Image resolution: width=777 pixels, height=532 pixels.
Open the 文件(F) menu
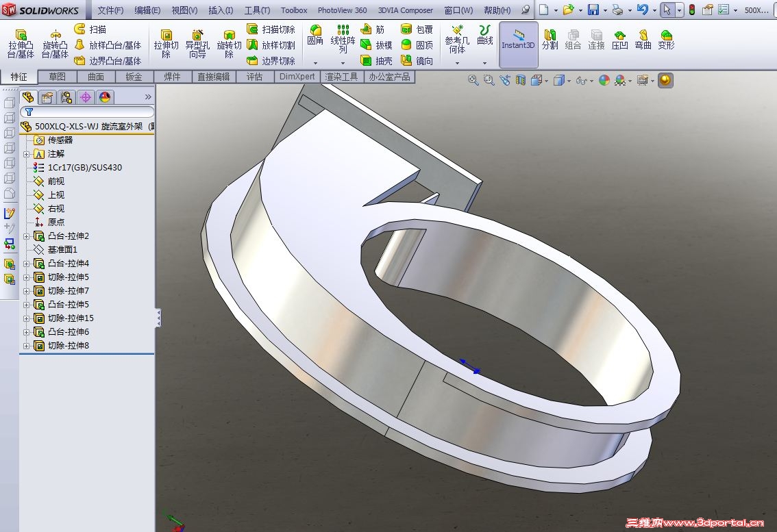110,10
